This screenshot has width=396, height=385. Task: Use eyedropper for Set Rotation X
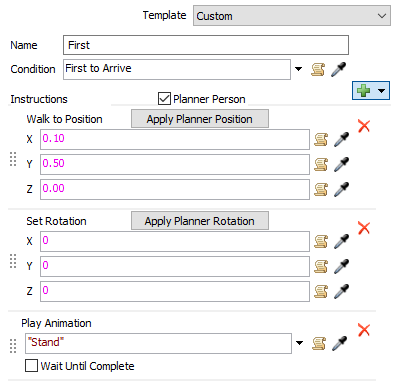[341, 241]
